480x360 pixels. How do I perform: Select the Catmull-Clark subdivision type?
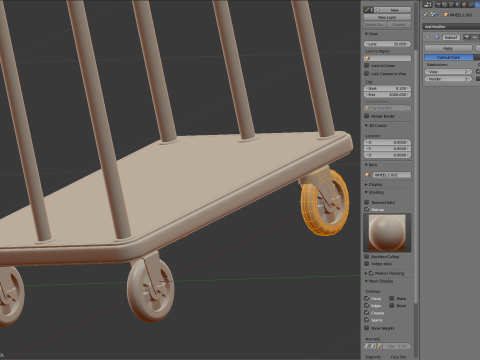448,57
